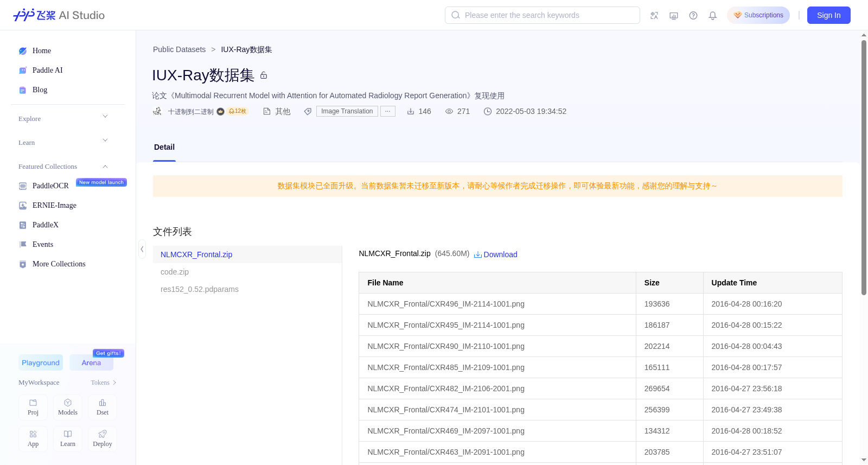Click the row CXR485_IM-2109-1001.png
The height and width of the screenshot is (465, 868).
[x=601, y=367]
